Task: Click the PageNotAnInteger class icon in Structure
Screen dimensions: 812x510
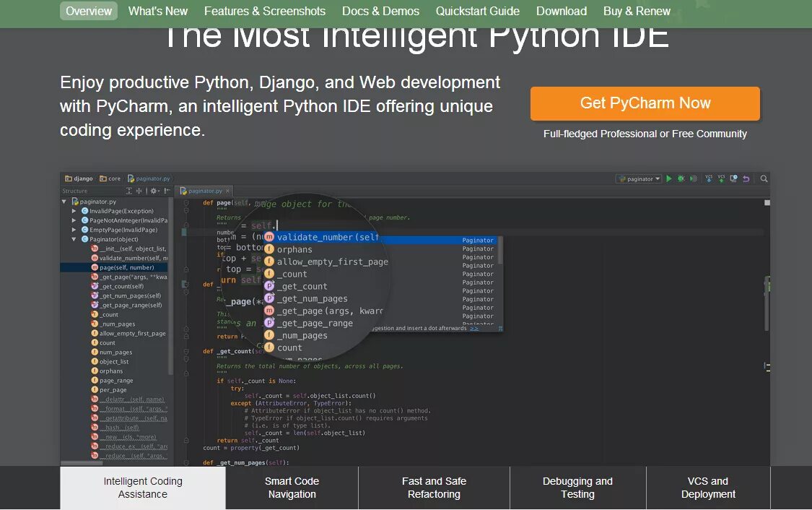Action: [x=84, y=220]
